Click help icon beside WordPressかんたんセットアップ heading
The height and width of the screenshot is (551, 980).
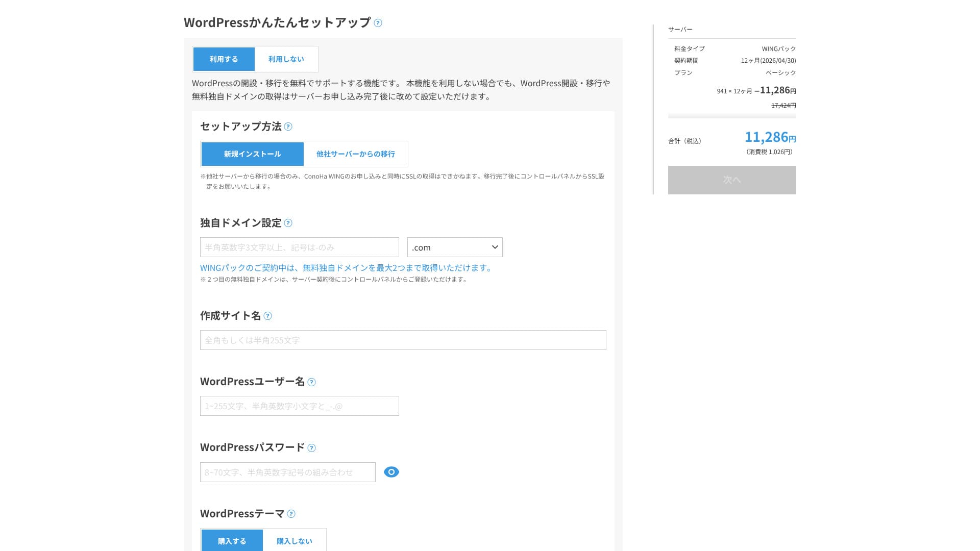click(378, 23)
